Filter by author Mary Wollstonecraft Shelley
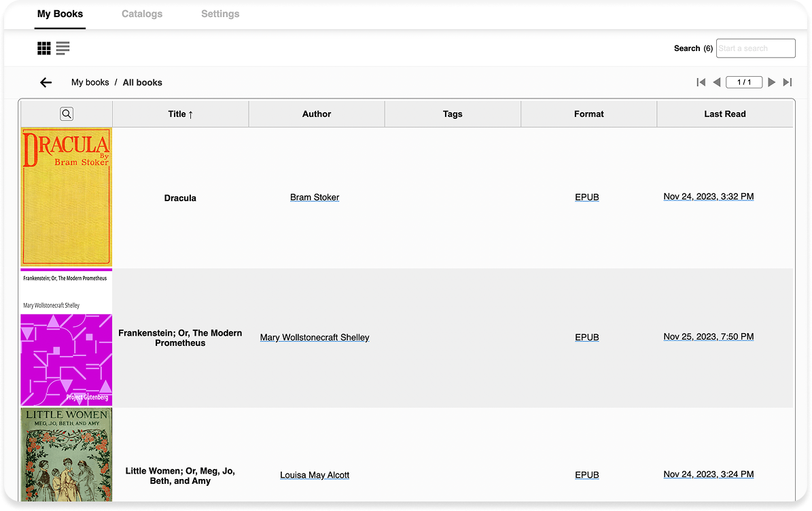 point(315,337)
